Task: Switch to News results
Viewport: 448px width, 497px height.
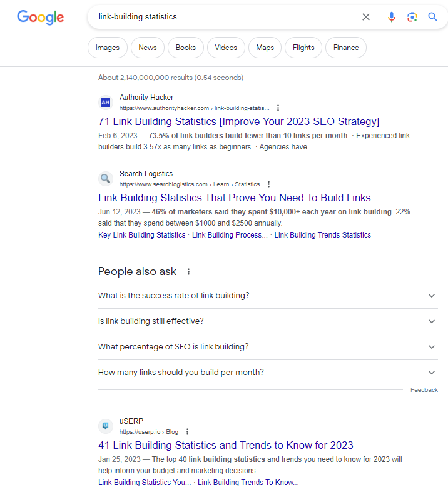Action: pyautogui.click(x=148, y=48)
